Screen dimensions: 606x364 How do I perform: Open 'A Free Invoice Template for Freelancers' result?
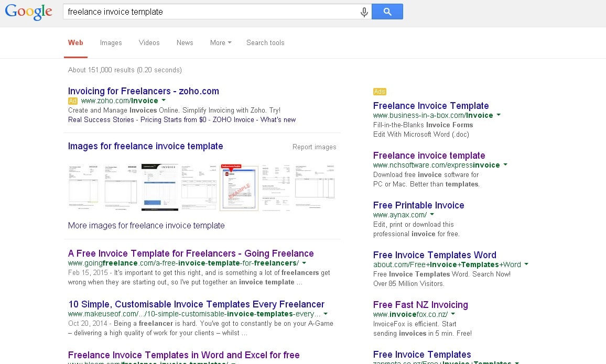[191, 253]
